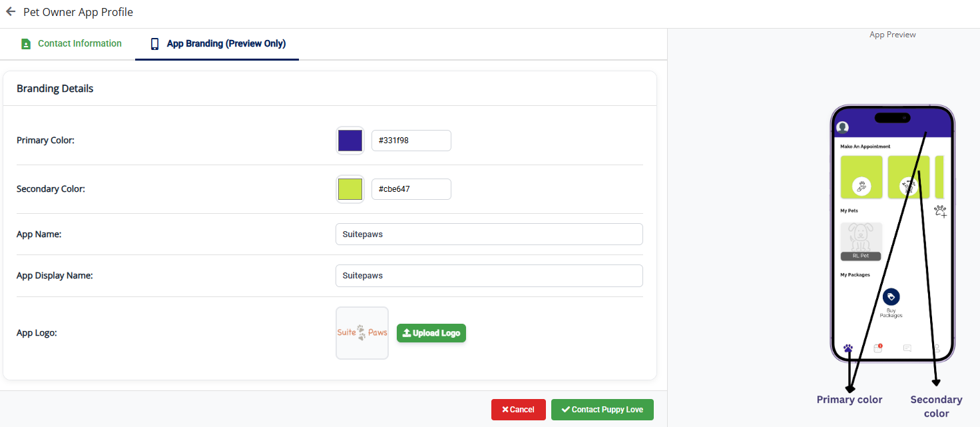Click the Contact Puppy Love button

(x=602, y=410)
